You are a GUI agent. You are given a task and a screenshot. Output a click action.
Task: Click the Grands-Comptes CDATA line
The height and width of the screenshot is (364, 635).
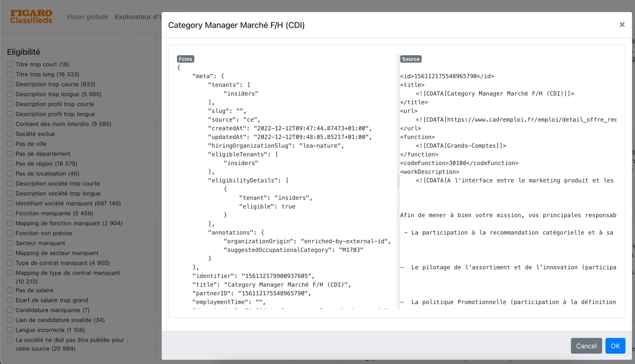(461, 146)
